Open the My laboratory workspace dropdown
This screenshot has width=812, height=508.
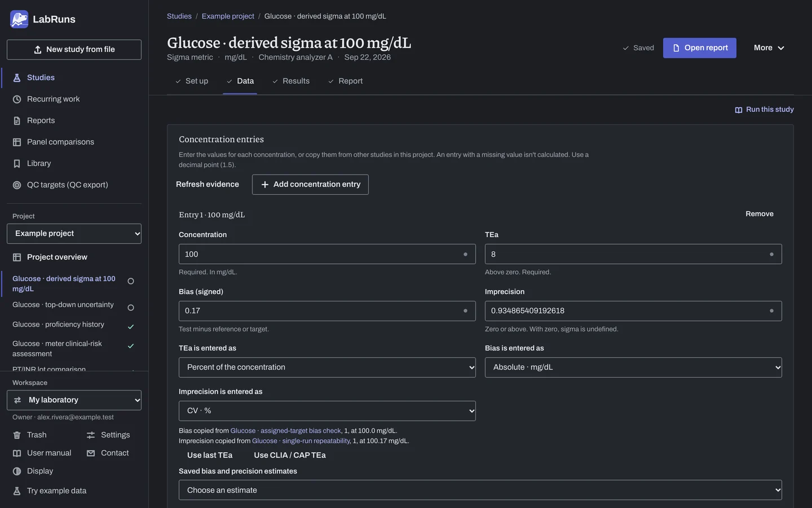(74, 400)
